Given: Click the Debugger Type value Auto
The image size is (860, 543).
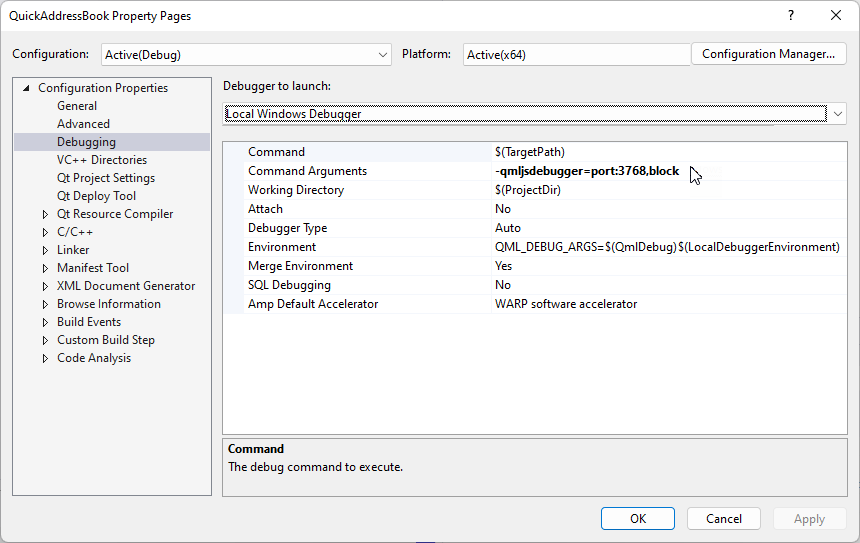Looking at the screenshot, I should tap(508, 228).
